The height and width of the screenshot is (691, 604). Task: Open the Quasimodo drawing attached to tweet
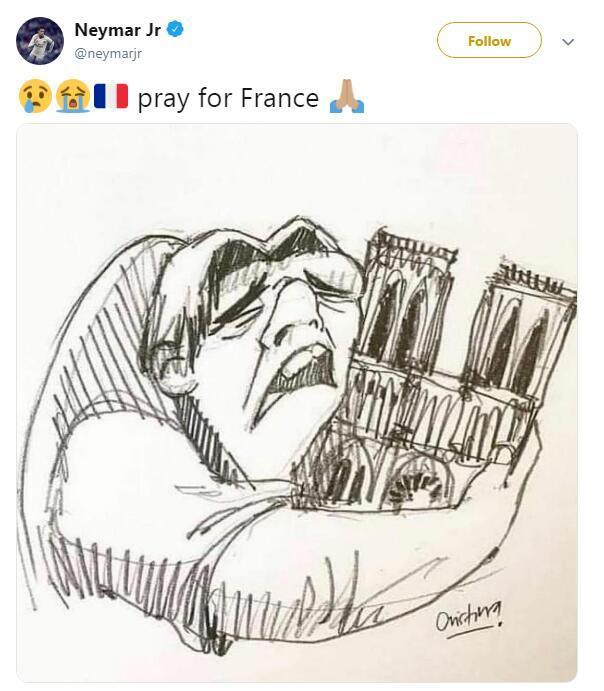(x=297, y=403)
